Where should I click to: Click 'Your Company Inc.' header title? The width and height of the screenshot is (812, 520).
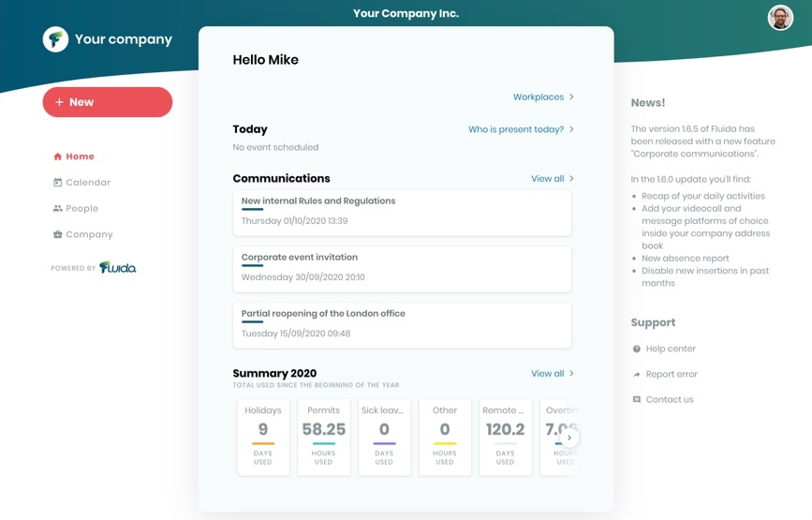[x=406, y=13]
